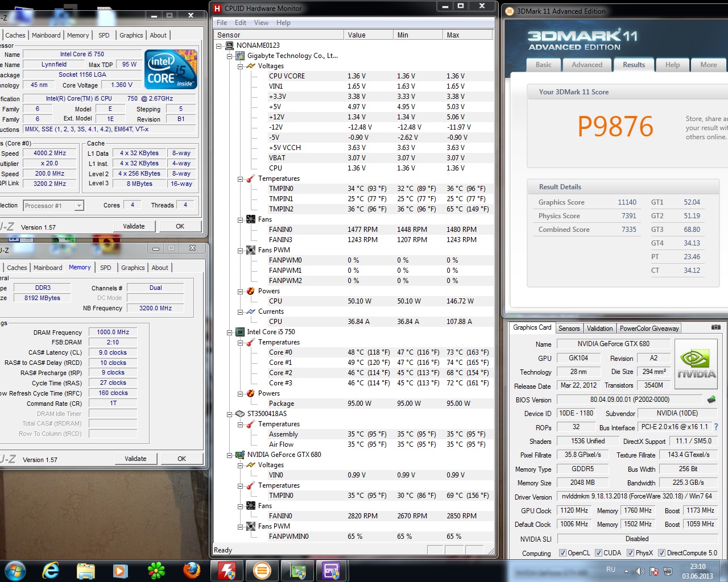This screenshot has height=582, width=728.
Task: Open Internet Explorer from the taskbar
Action: [x=51, y=570]
